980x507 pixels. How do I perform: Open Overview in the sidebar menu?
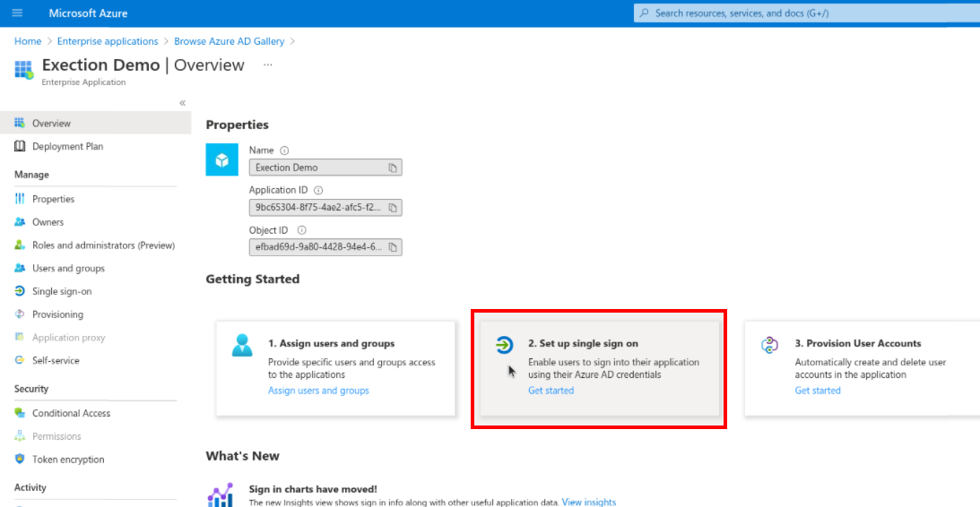tap(96, 123)
